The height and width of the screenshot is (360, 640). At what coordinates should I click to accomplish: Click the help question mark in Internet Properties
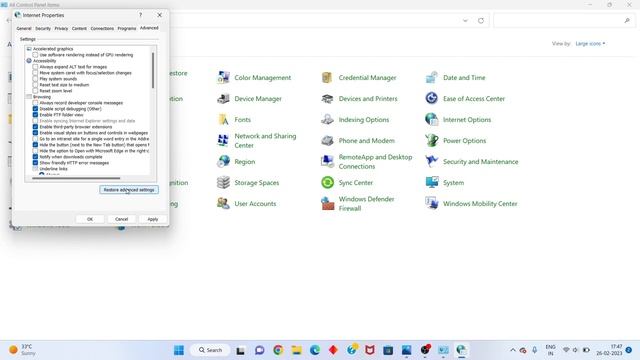(140, 15)
